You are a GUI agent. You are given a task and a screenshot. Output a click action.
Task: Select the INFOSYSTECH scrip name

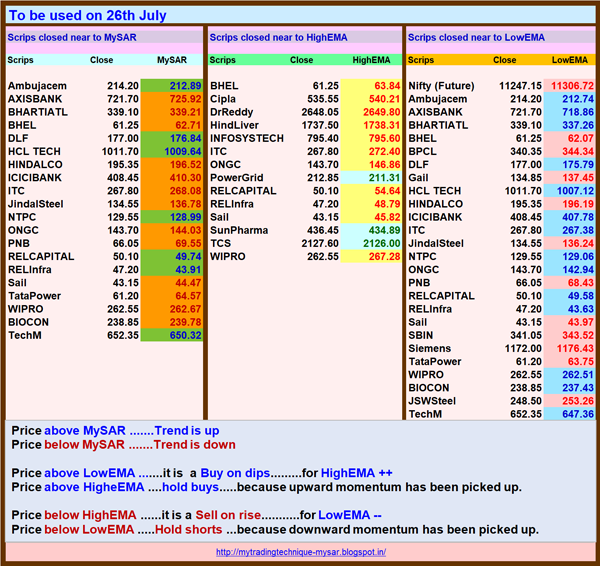[x=247, y=138]
